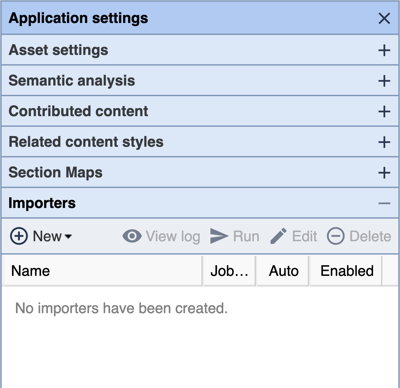
Task: Collapse the Importers section with the minus icon
Action: tap(384, 203)
